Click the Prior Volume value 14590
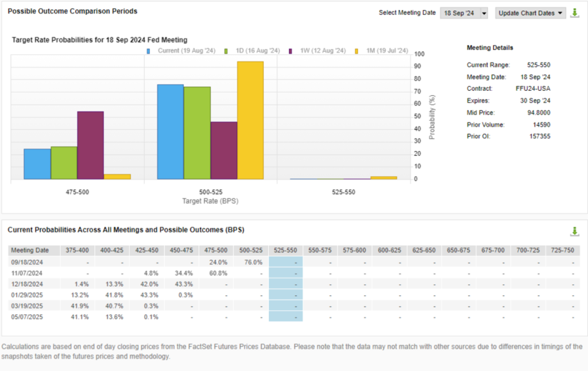The image size is (588, 371). point(541,125)
